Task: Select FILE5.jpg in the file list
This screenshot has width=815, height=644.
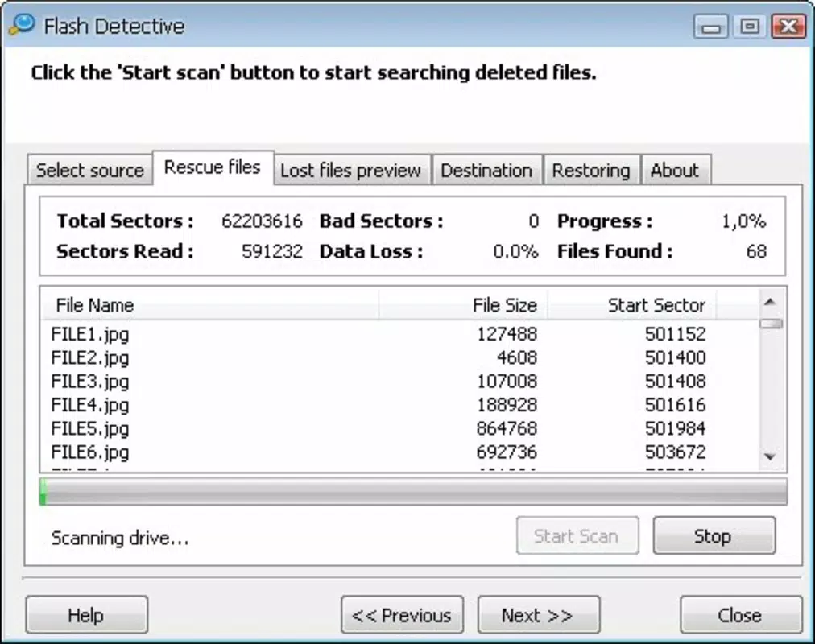Action: click(90, 429)
